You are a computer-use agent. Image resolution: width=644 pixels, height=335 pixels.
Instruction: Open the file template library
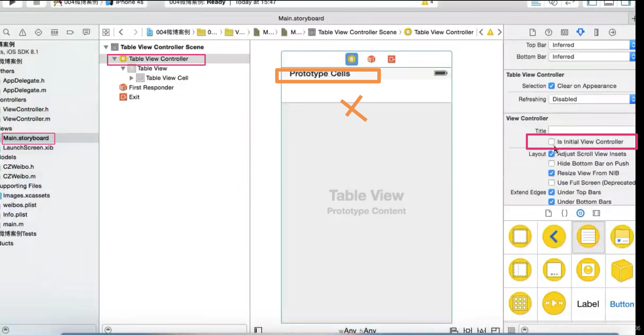(548, 213)
